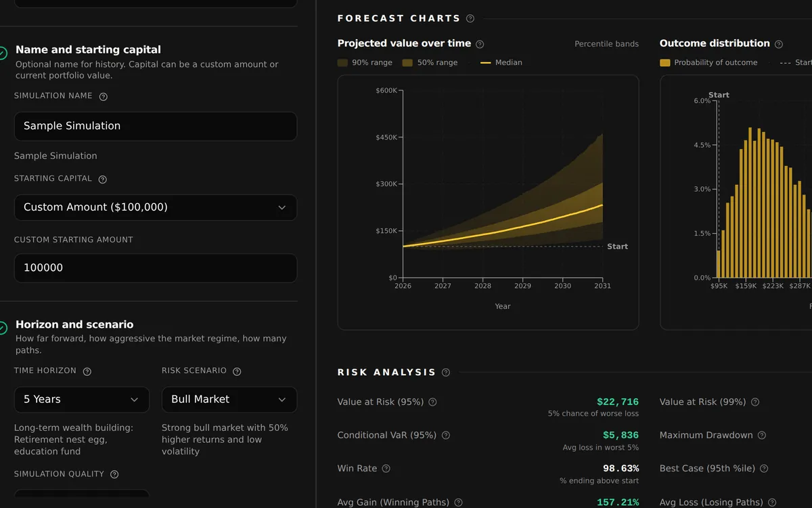Click help icon next to Simulation Quality
Screen dimensions: 812x508
click(114, 475)
